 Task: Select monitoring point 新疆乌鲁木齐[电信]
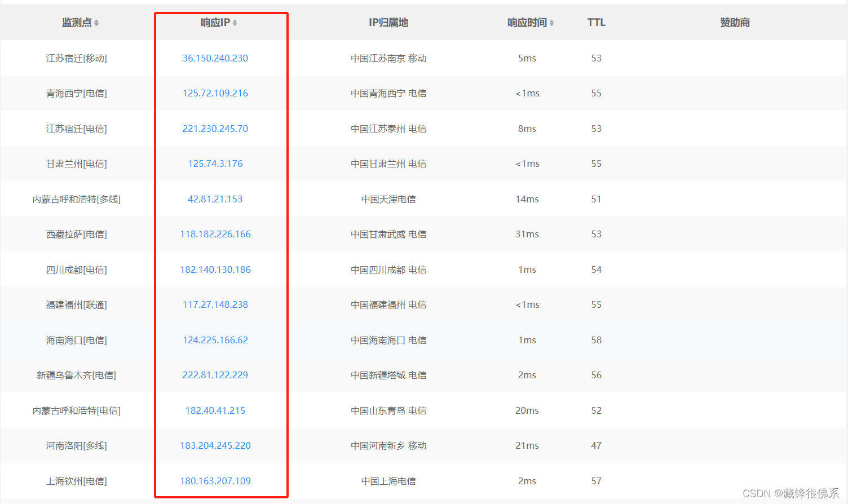(x=77, y=375)
